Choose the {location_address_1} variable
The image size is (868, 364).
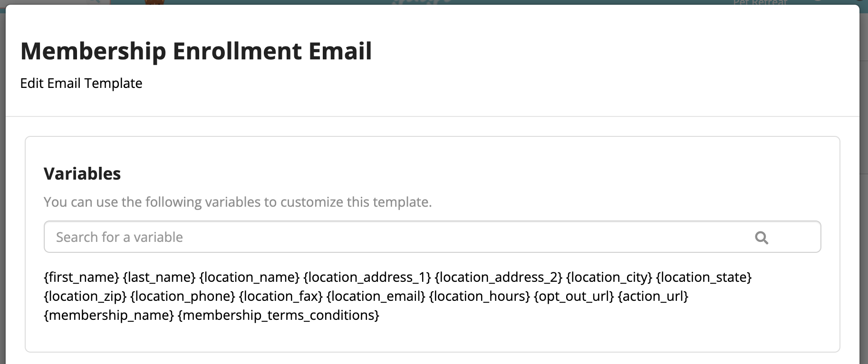pos(367,277)
